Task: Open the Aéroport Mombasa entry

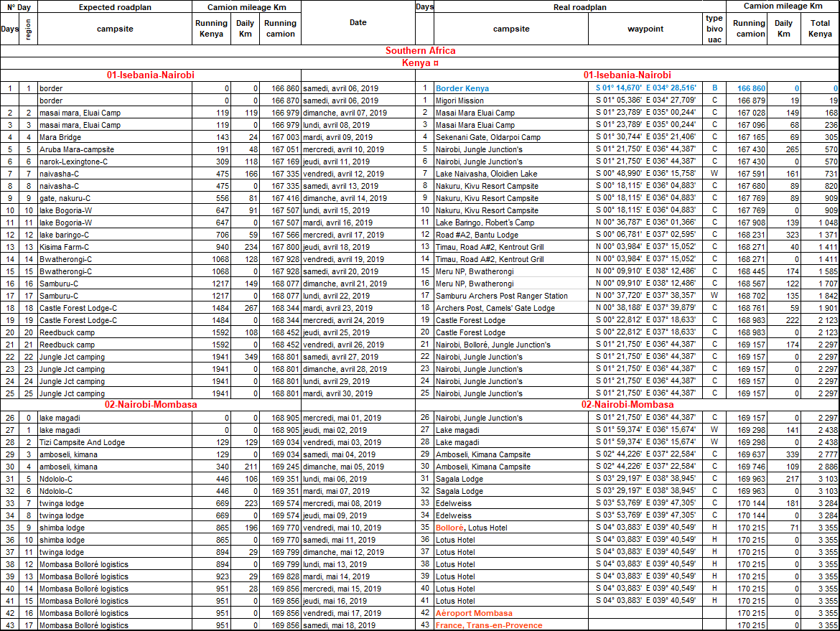Action: point(474,613)
